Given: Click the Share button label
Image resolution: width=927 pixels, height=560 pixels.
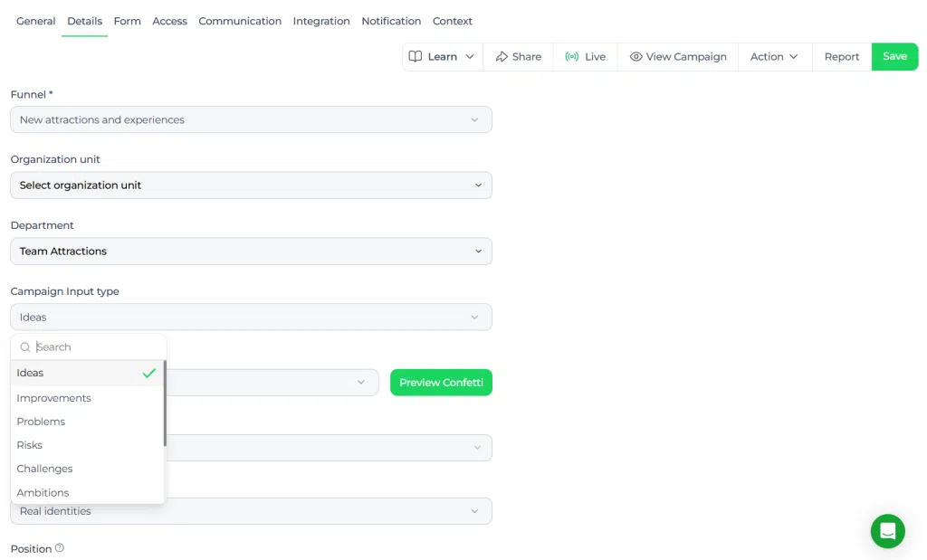Looking at the screenshot, I should point(527,57).
